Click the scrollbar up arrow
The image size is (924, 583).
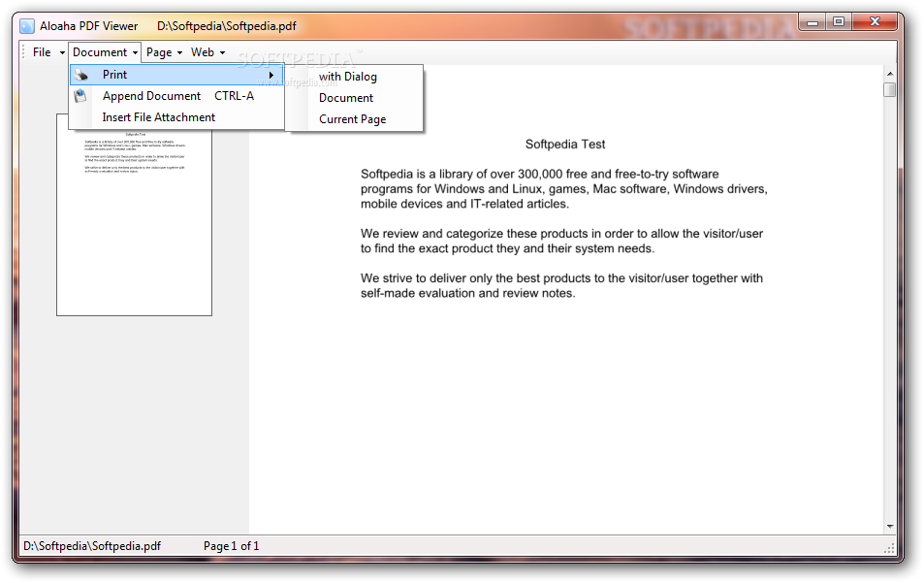890,74
